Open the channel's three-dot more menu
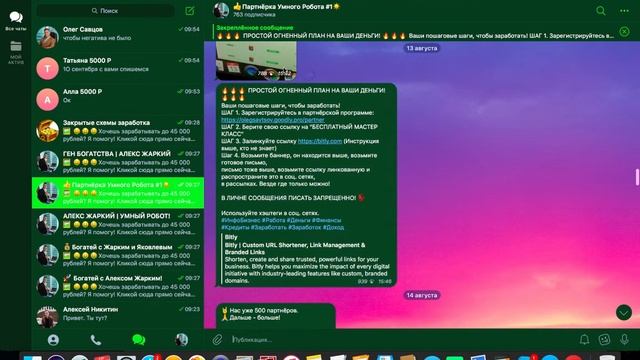The image size is (640, 360). click(624, 11)
